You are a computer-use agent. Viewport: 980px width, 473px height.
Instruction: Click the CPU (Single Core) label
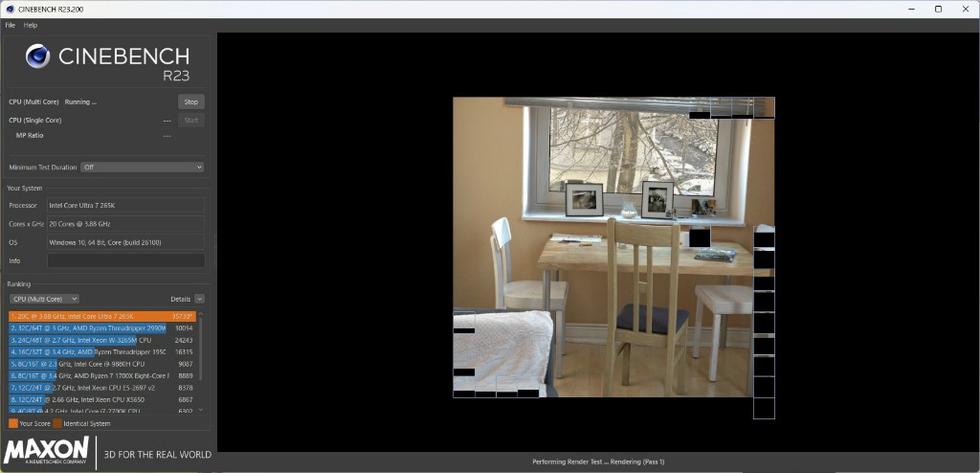tap(35, 120)
